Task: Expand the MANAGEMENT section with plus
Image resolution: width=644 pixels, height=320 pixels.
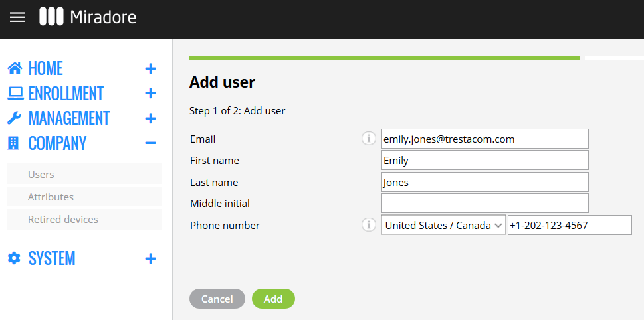Action: [150, 119]
